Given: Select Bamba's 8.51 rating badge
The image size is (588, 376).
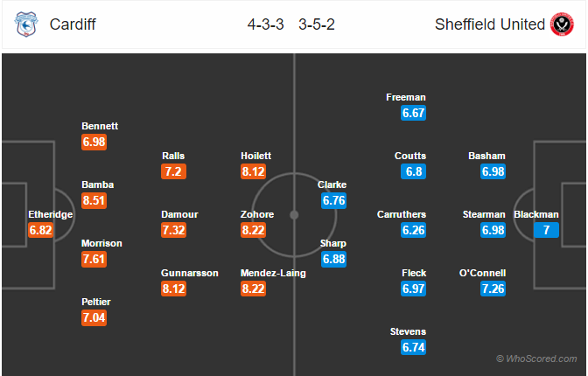Looking at the screenshot, I should [x=94, y=200].
